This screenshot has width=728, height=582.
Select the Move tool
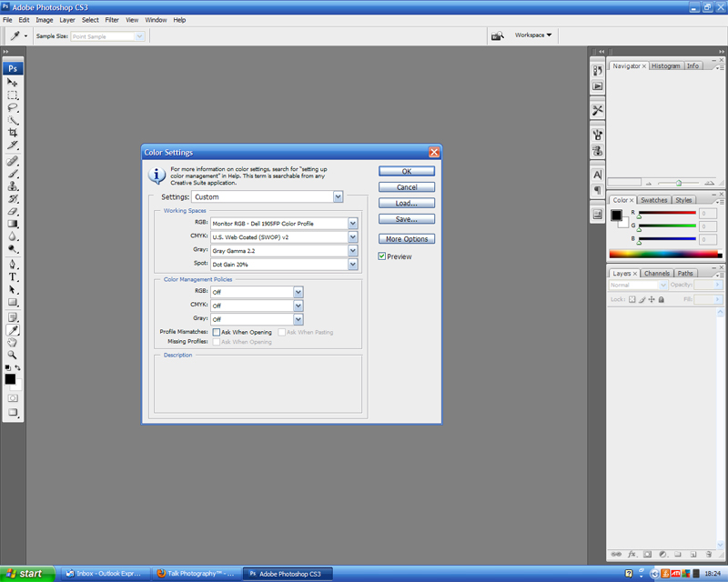click(x=13, y=83)
